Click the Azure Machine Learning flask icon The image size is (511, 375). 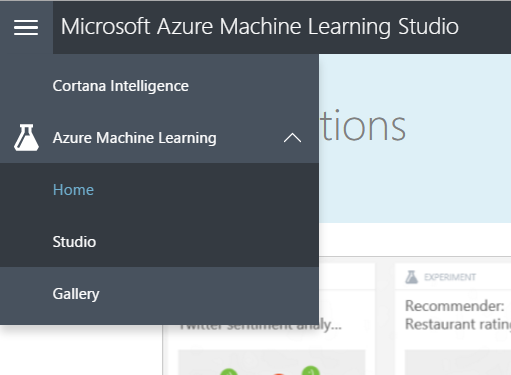tap(26, 138)
